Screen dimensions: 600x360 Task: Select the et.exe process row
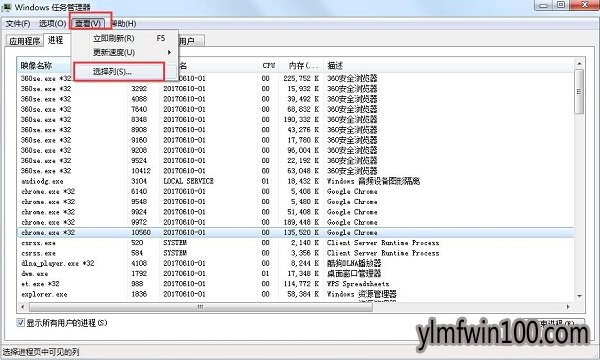(x=295, y=284)
